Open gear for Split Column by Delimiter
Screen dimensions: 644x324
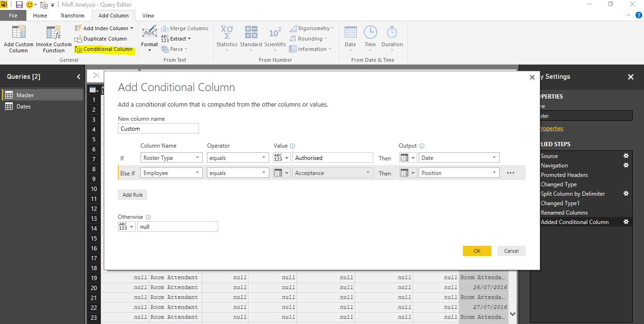[626, 193]
